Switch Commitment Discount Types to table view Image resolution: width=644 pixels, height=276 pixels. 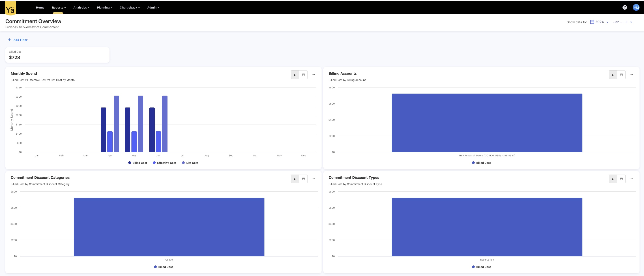pyautogui.click(x=621, y=179)
